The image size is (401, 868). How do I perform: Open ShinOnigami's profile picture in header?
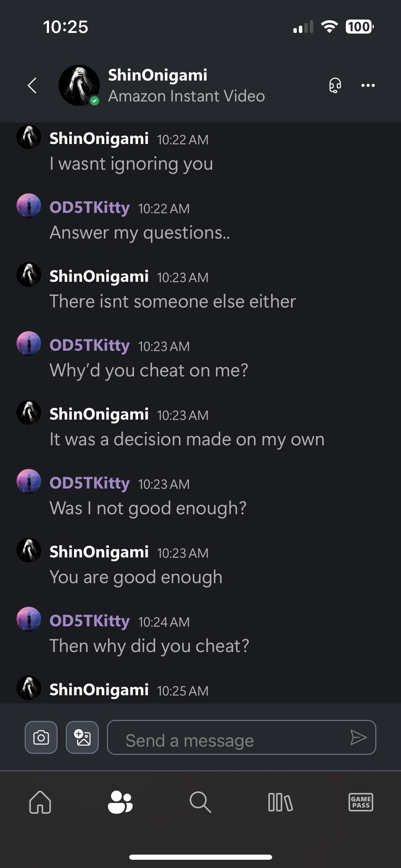pos(79,85)
